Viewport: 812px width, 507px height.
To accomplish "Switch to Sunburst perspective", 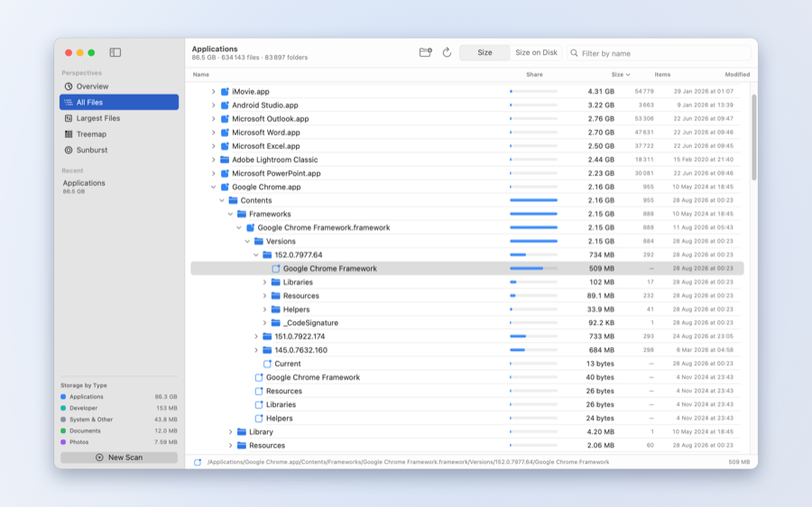I will coord(119,150).
